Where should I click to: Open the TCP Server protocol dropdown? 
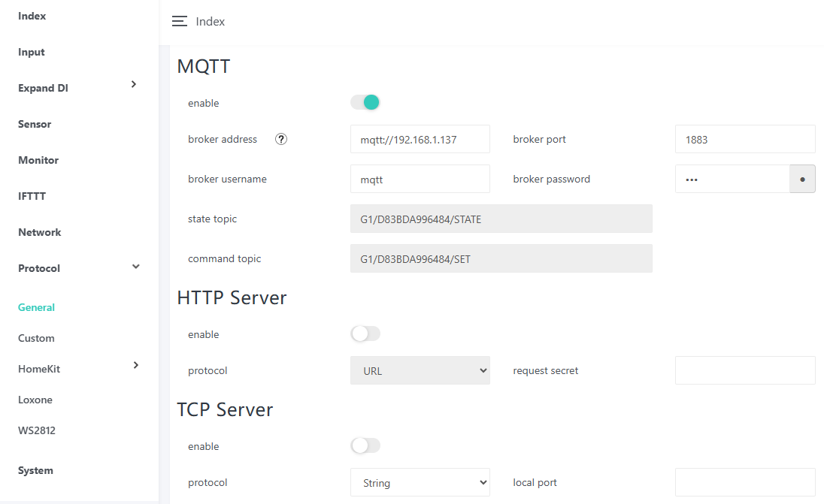[x=420, y=482]
